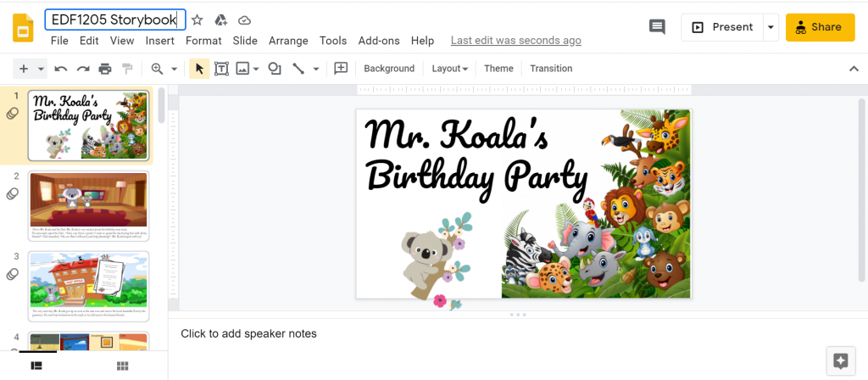The image size is (868, 380).
Task: Open the Tools menu
Action: tap(332, 41)
